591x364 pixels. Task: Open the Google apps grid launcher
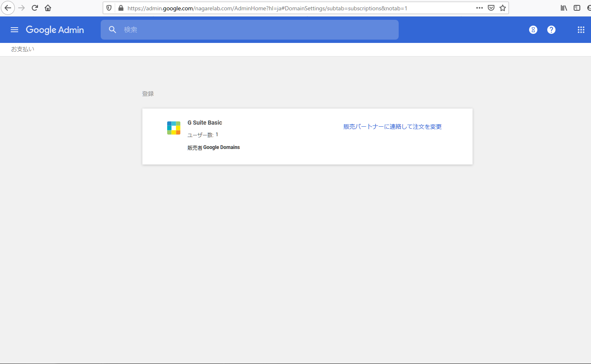(581, 30)
